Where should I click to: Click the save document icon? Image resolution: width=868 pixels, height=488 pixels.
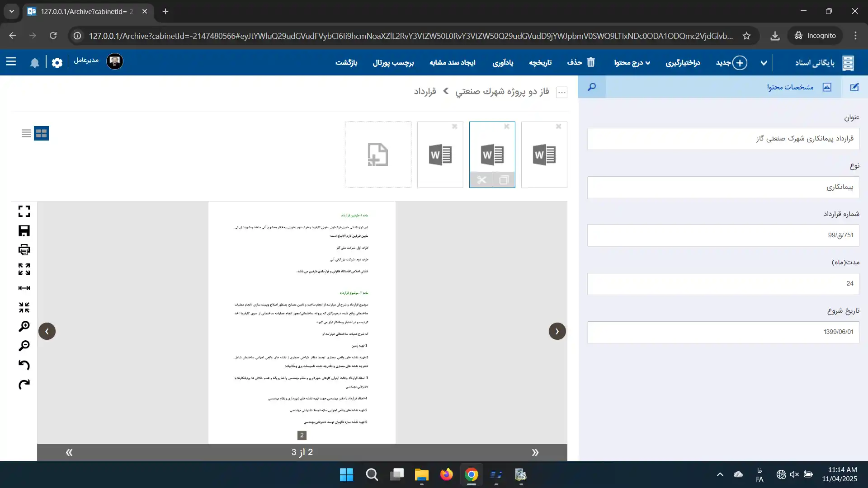[24, 231]
